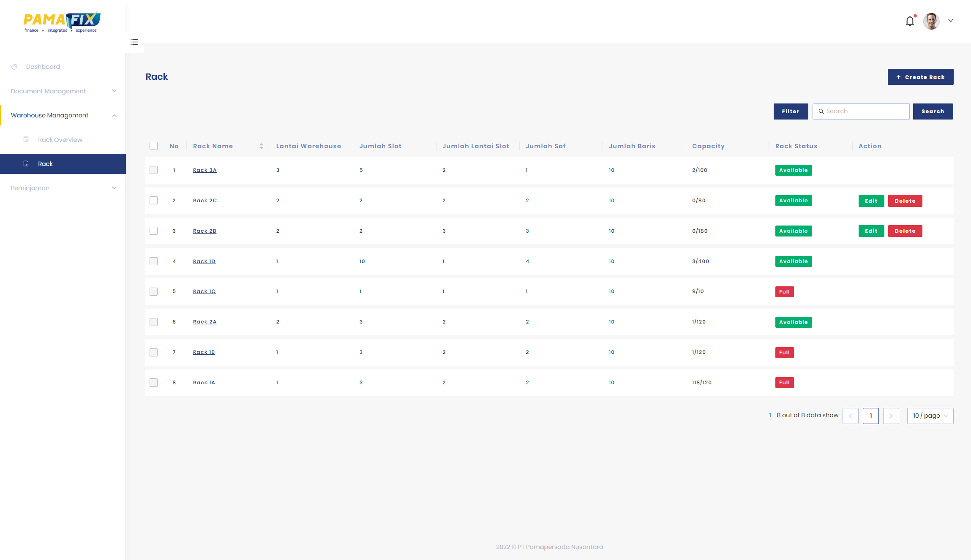Collapse the sidebar using the hamburger icon
The image size is (971, 560).
point(134,42)
